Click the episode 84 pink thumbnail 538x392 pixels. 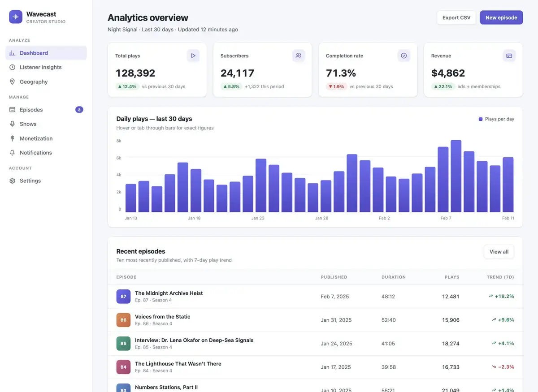123,367
